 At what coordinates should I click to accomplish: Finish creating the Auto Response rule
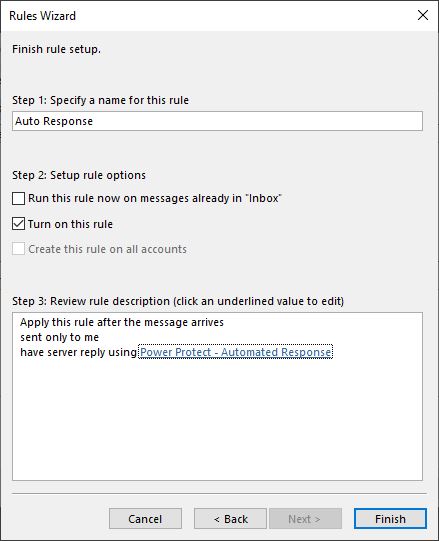(x=390, y=519)
